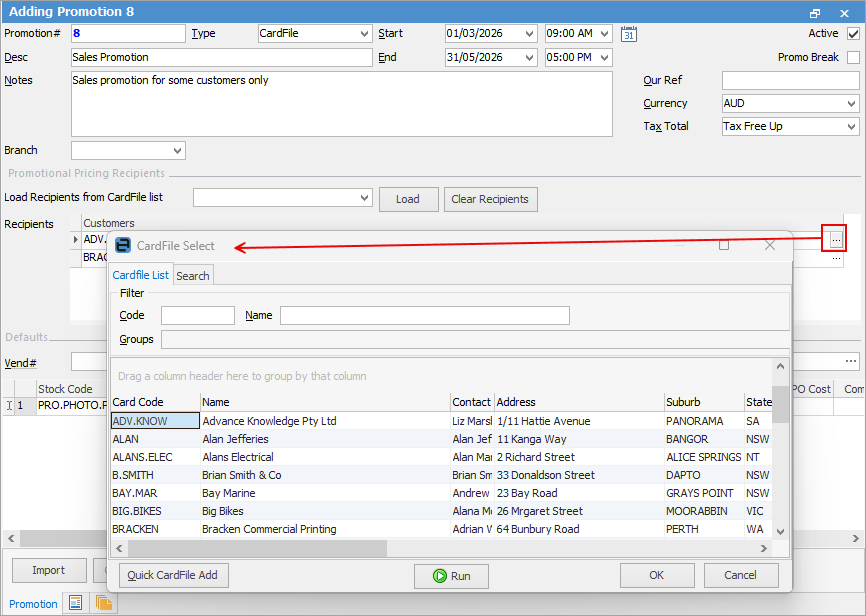The width and height of the screenshot is (866, 616).
Task: Open the calendar icon beside Start time
Action: [x=629, y=34]
